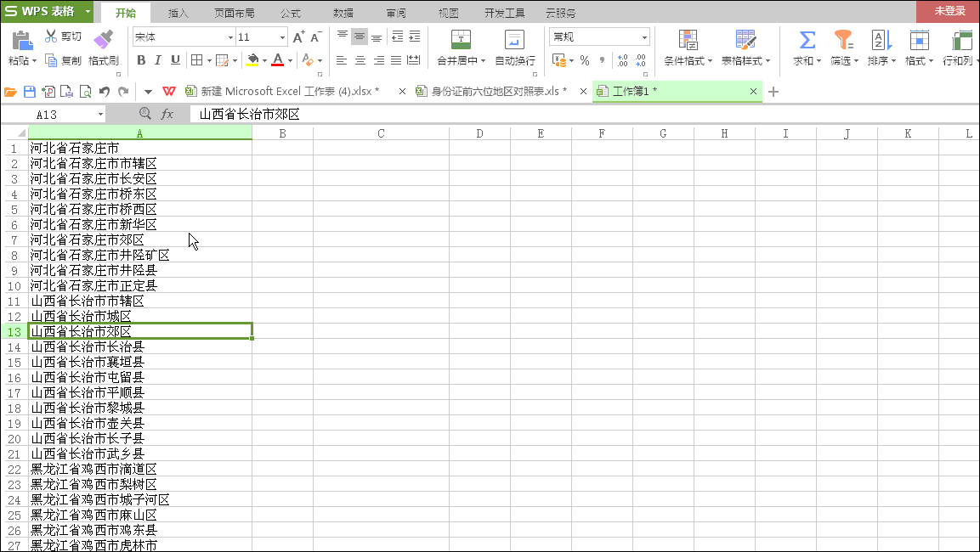Click the Conditional Formatting (条件格式) icon
The height and width of the screenshot is (552, 980).
tap(688, 39)
